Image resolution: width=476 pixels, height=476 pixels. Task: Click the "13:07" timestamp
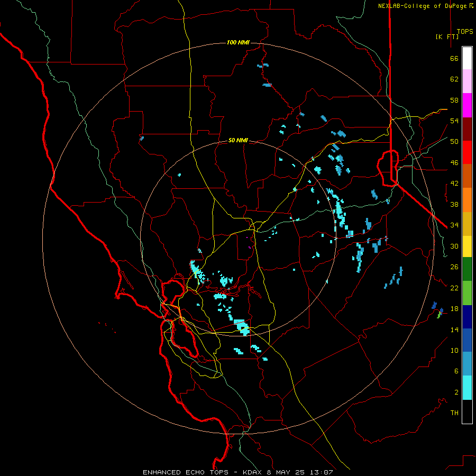point(321,472)
